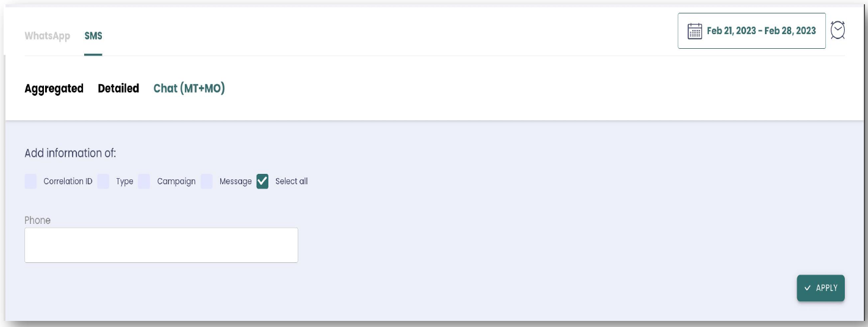This screenshot has height=327, width=868.
Task: Select the SMS tab
Action: coord(93,36)
